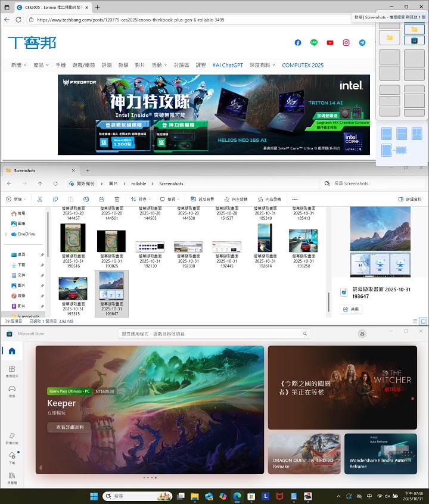Open T客邦 Telegram icon link
The width and height of the screenshot is (429, 504).
(362, 43)
